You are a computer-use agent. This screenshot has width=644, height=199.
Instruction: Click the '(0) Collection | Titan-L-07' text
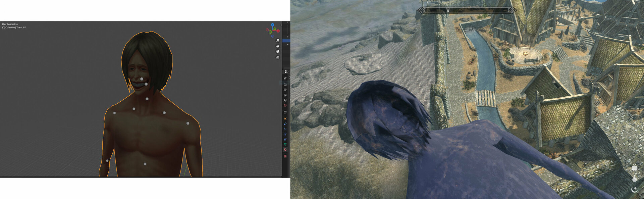point(14,28)
